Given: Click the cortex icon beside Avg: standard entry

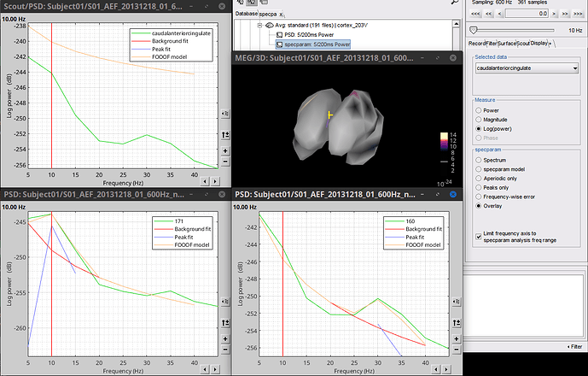Looking at the screenshot, I should click(269, 26).
